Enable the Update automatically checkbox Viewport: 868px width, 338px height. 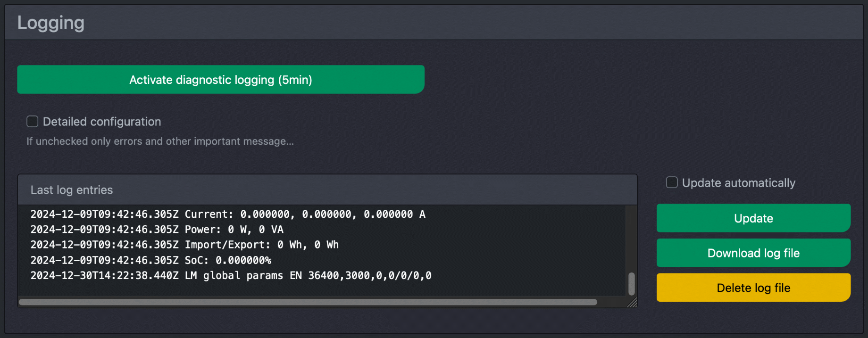[x=671, y=182]
